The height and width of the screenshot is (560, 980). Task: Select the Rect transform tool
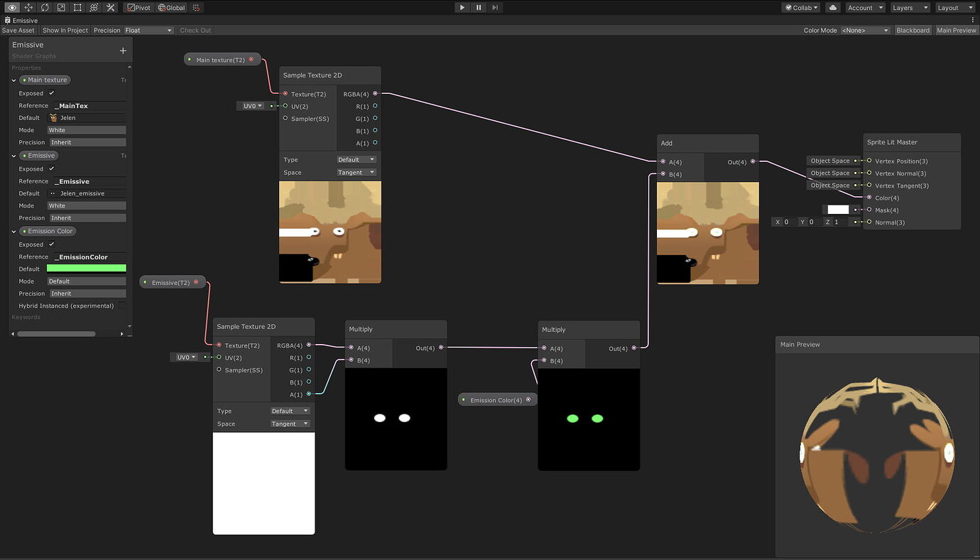77,8
